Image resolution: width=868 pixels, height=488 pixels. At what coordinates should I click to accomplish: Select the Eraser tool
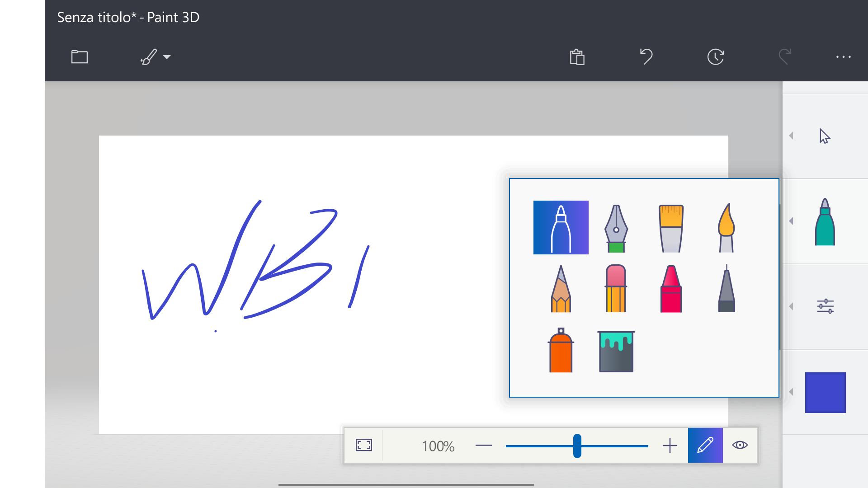(x=616, y=289)
